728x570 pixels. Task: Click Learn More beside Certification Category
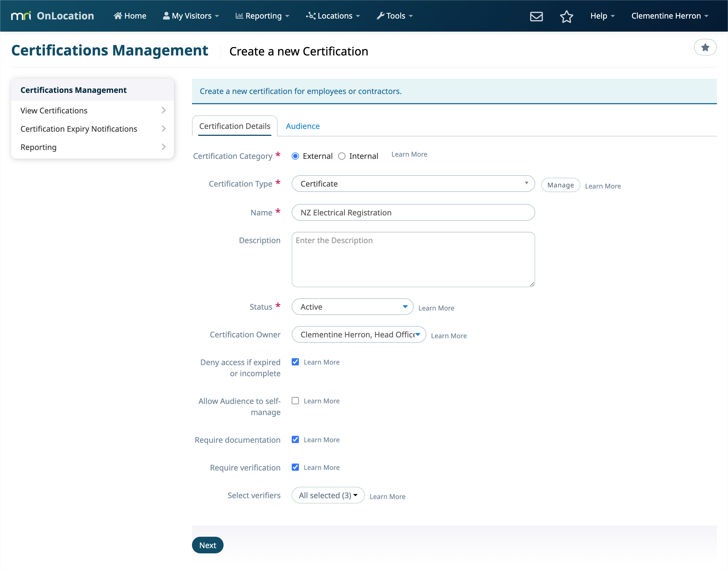[409, 154]
